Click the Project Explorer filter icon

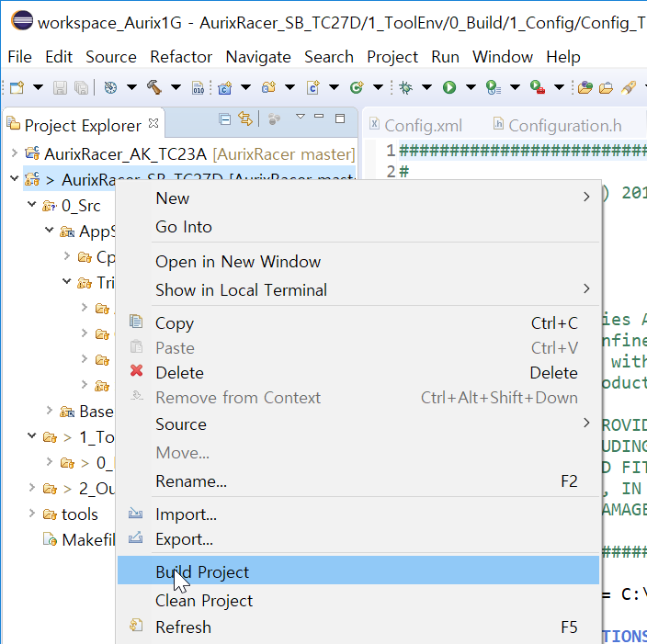click(274, 119)
